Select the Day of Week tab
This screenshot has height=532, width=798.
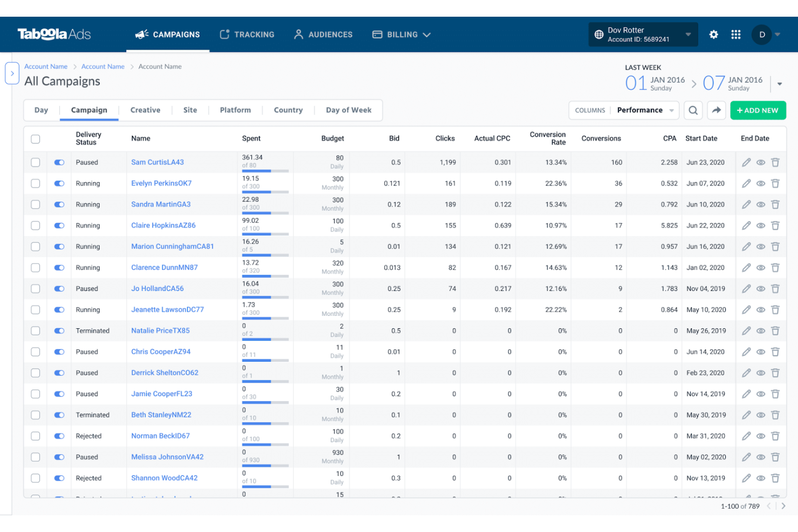(348, 110)
